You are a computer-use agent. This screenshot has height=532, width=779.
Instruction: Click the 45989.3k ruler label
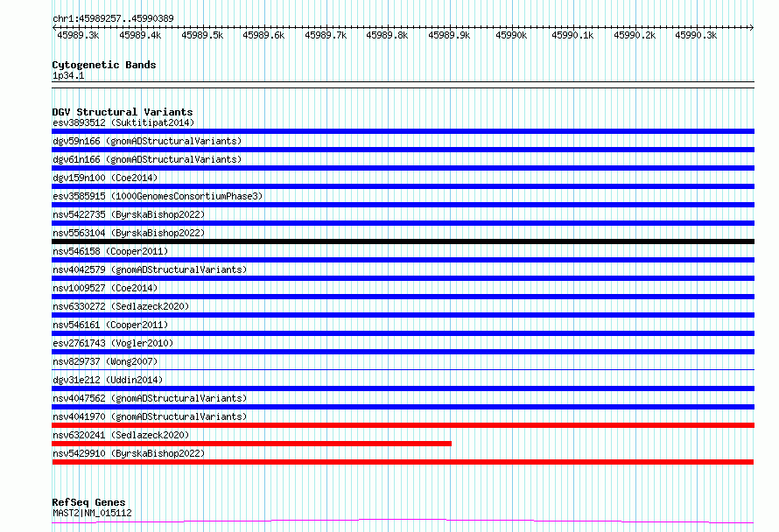pos(78,35)
